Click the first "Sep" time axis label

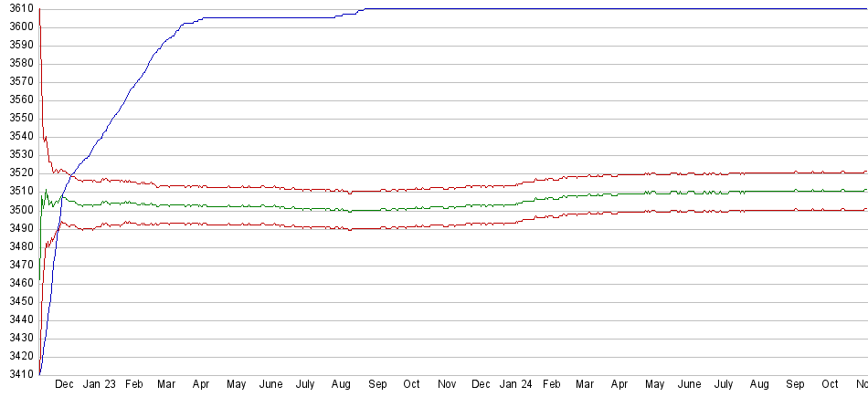point(377,385)
